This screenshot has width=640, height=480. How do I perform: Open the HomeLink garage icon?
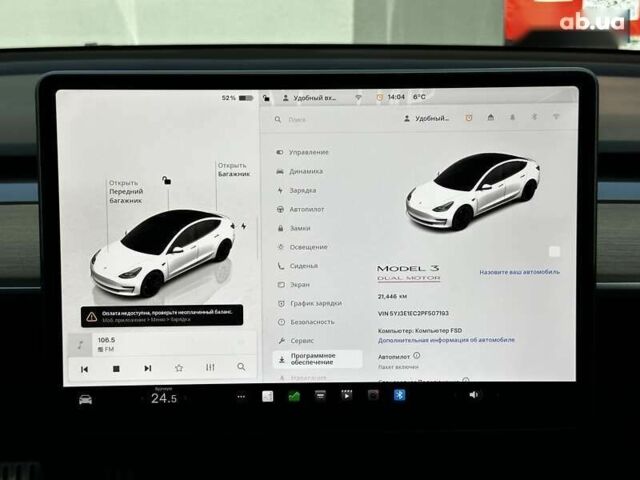pos(491,118)
